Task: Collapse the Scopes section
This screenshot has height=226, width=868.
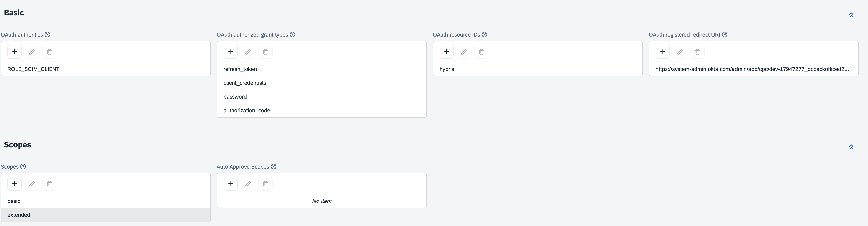Action: click(x=851, y=147)
